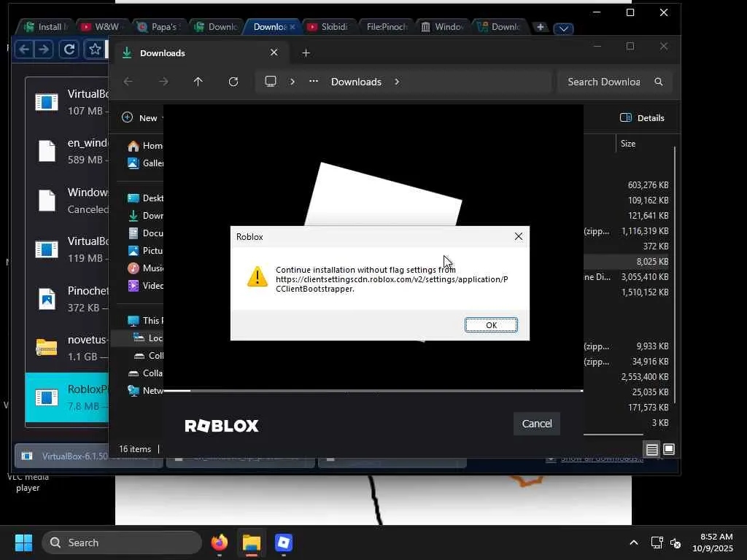Open a new File Explorer tab
Viewport: 747px width, 560px height.
point(306,52)
